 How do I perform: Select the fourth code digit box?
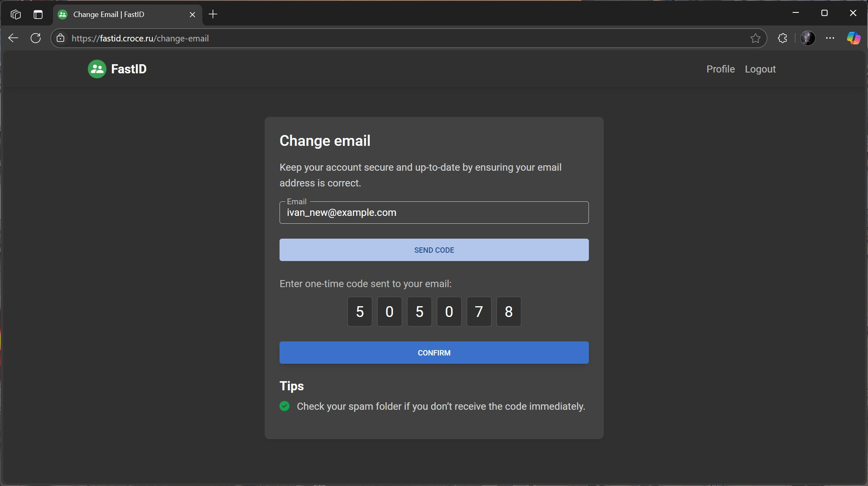(449, 312)
